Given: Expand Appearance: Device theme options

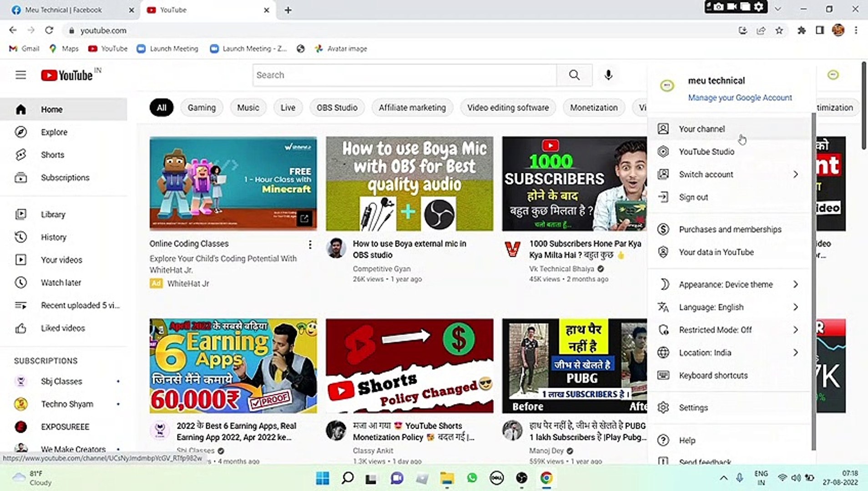Looking at the screenshot, I should [726, 284].
